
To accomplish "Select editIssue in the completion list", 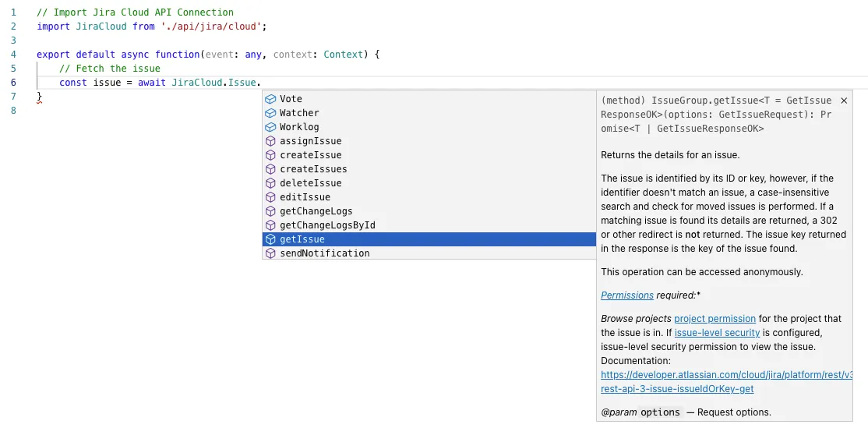I will pos(429,196).
